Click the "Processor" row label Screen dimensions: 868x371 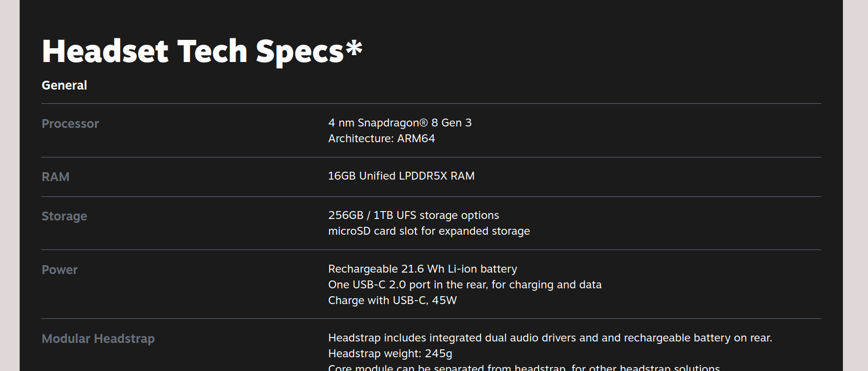[70, 124]
